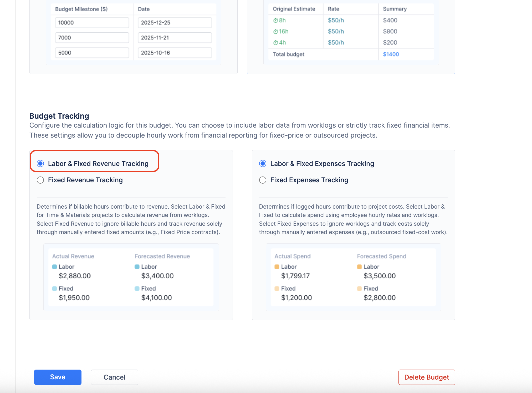
Task: Click Actual Spend Labor orange swatch
Action: click(277, 267)
